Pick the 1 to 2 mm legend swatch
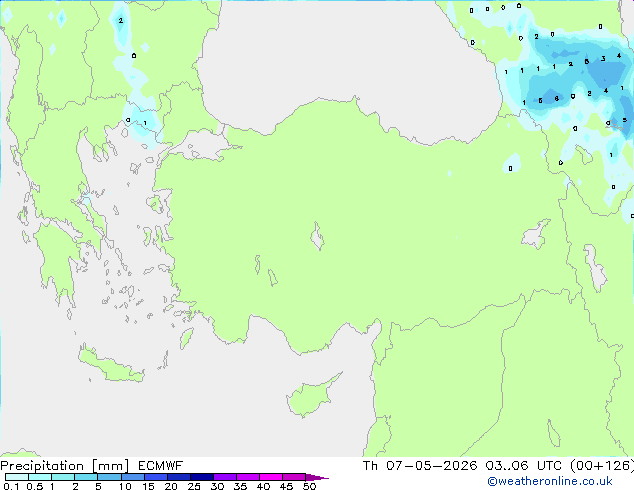 [x=63, y=477]
